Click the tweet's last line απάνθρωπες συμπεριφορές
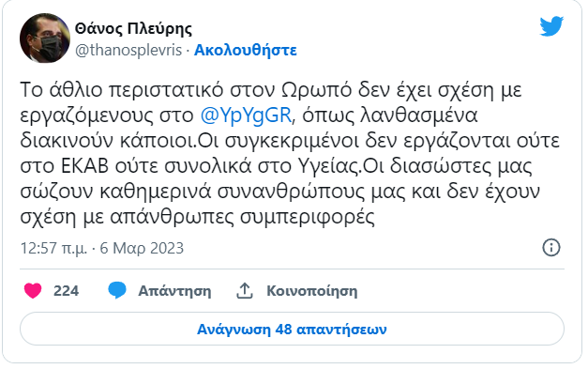The width and height of the screenshot is (588, 369). click(197, 217)
